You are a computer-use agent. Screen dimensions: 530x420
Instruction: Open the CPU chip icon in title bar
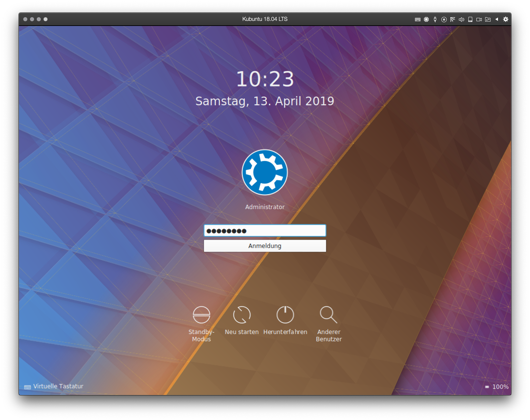coord(426,20)
